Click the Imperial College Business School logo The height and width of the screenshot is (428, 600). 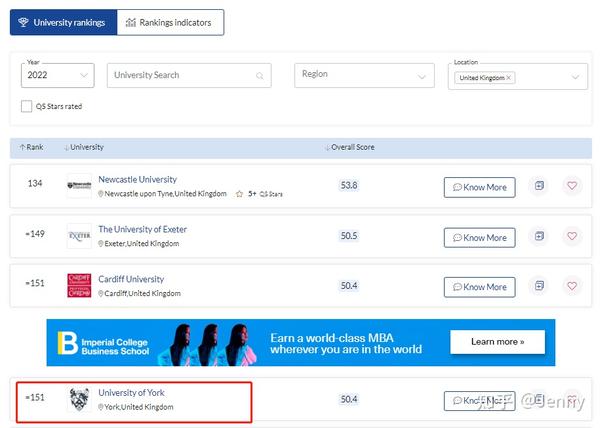pyautogui.click(x=103, y=343)
